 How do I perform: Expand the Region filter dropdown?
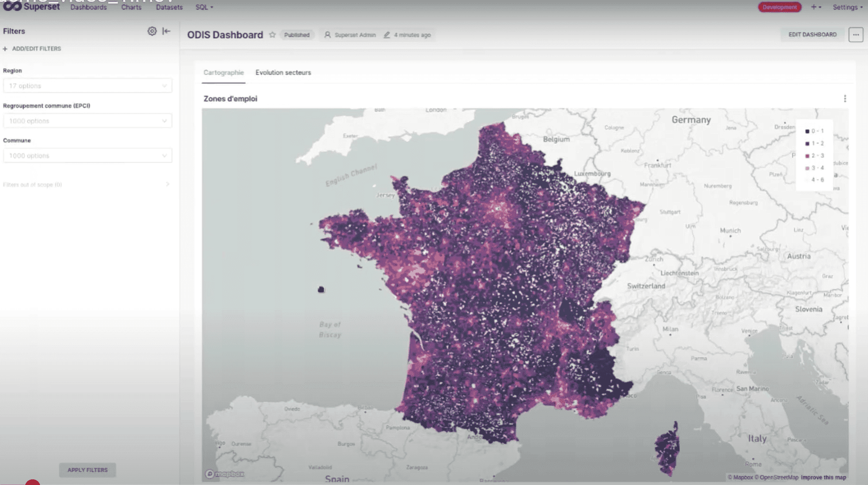[x=87, y=86]
